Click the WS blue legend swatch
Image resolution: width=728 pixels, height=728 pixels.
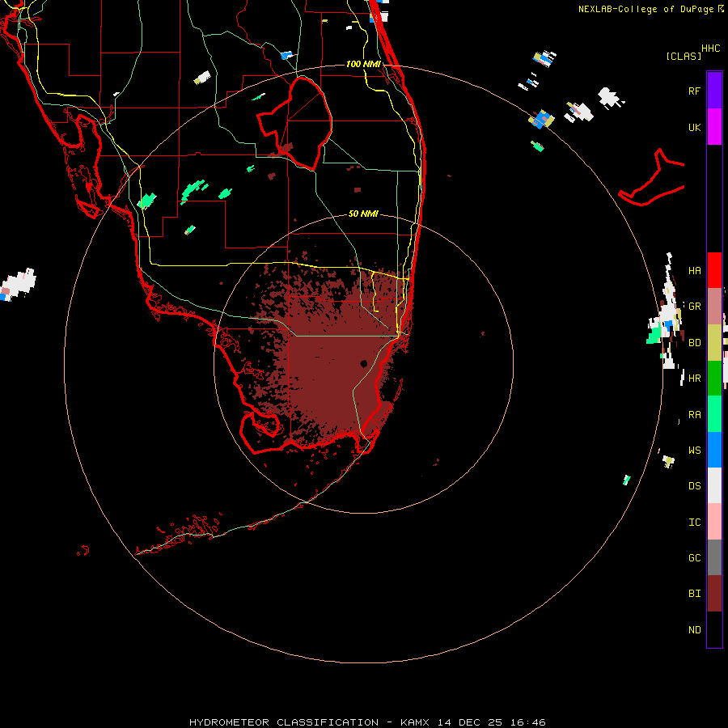click(x=714, y=450)
